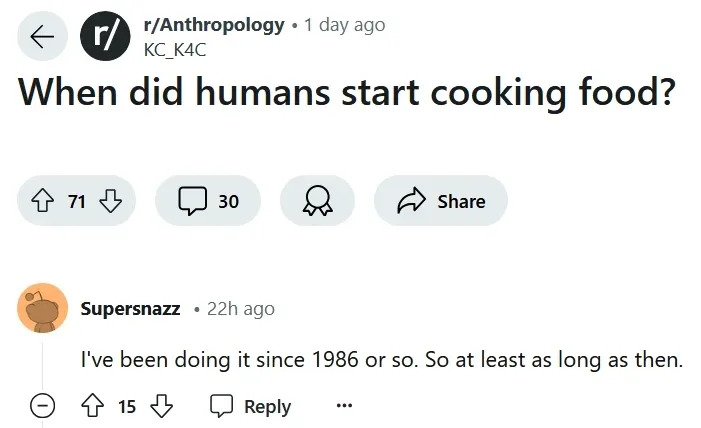The height and width of the screenshot is (428, 701).
Task: Click the post's 1 day ago timestamp
Action: tap(344, 25)
